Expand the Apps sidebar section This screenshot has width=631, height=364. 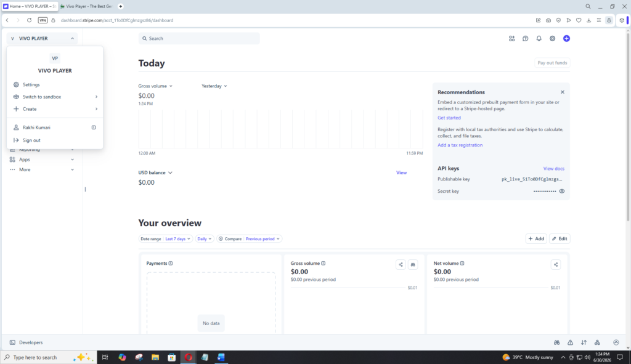point(42,160)
